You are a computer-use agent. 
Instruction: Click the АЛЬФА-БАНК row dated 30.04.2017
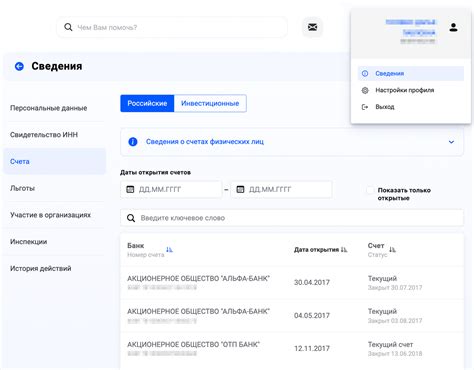(x=292, y=282)
